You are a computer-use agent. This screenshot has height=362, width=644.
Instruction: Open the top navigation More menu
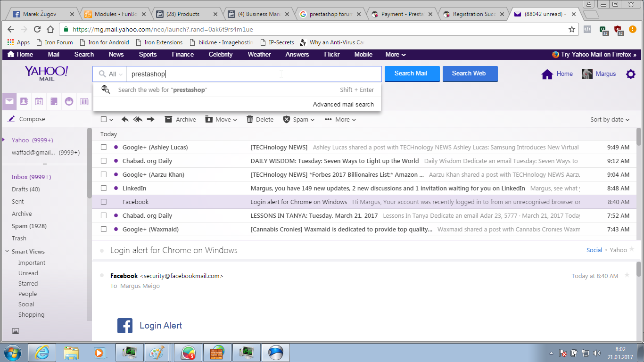[396, 55]
